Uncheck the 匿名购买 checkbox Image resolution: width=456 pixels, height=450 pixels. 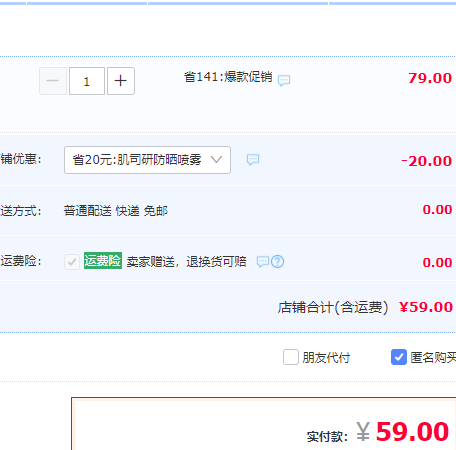click(399, 357)
